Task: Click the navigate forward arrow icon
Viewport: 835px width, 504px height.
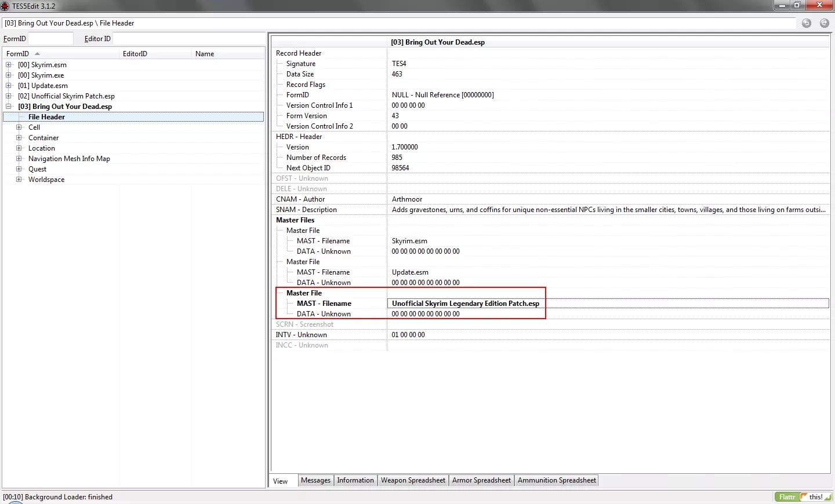Action: (x=825, y=23)
